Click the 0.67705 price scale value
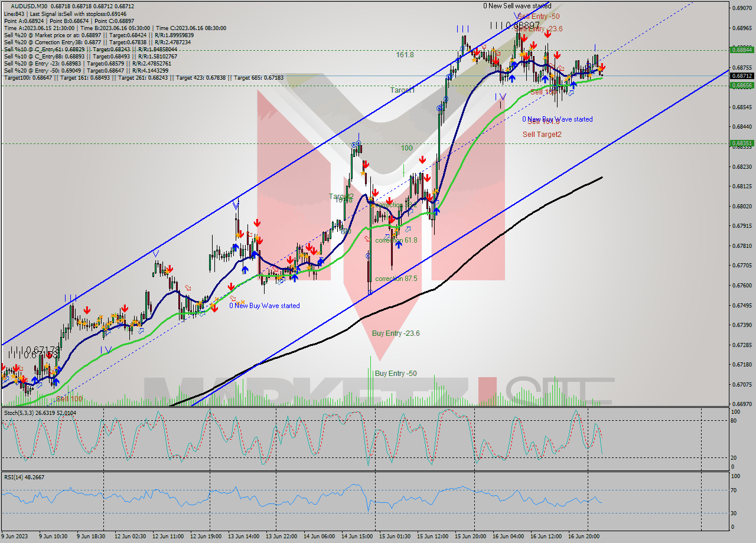The width and height of the screenshot is (756, 543). pyautogui.click(x=742, y=266)
